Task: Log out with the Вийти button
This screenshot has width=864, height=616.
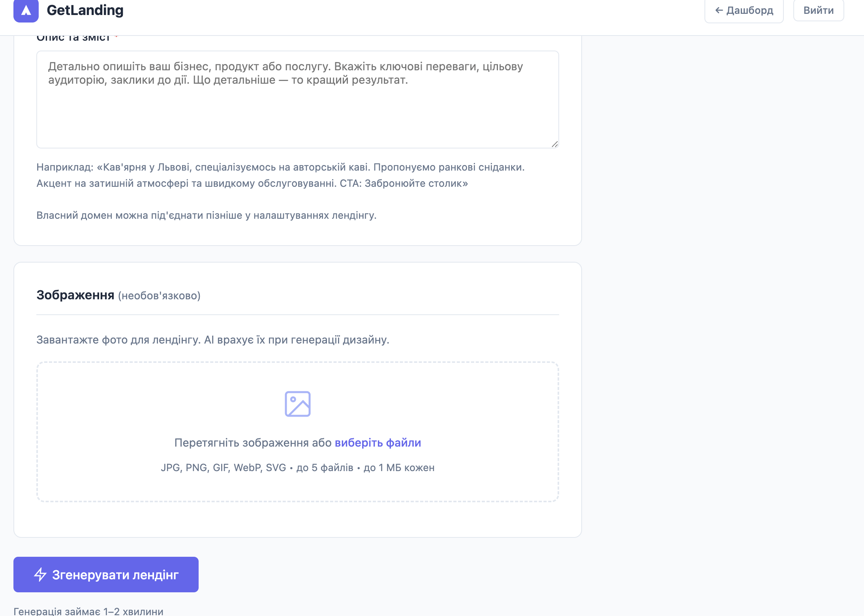Action: (819, 10)
